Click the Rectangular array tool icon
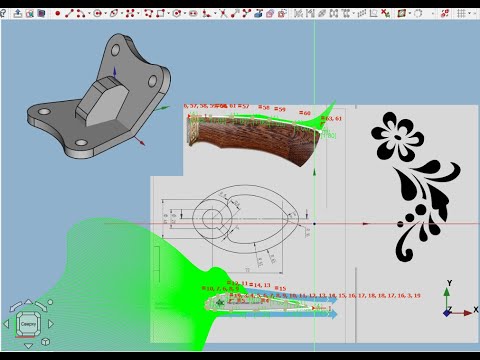 pyautogui.click(x=362, y=14)
